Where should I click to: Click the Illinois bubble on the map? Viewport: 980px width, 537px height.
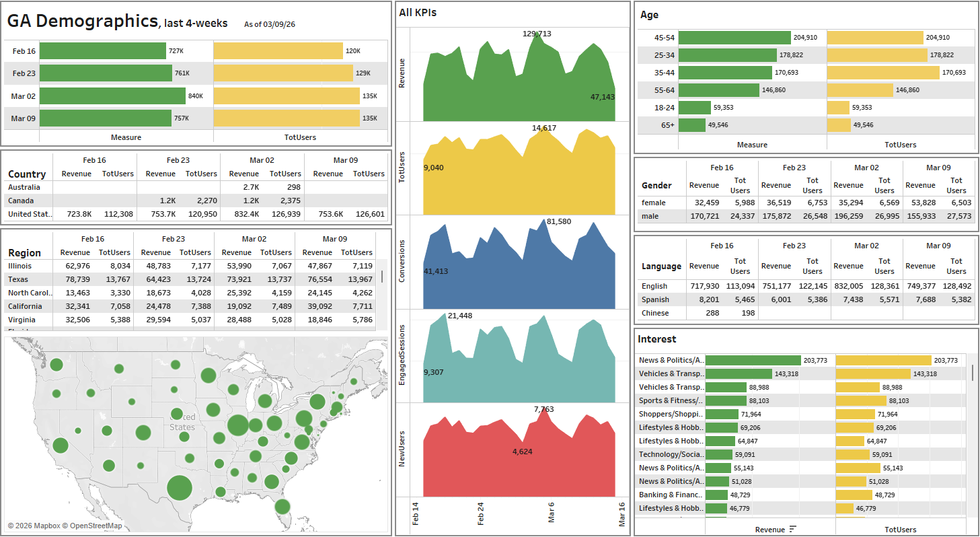[237, 425]
